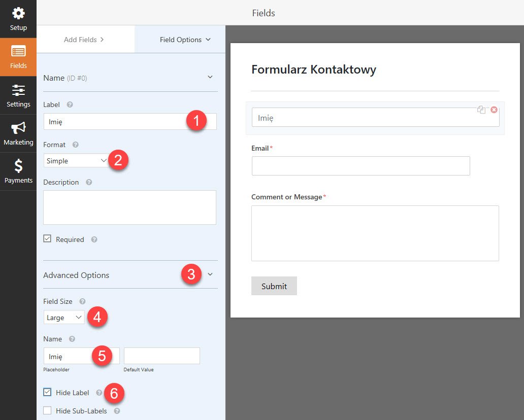The image size is (524, 420).
Task: Toggle the Required checkbox
Action: coord(47,239)
